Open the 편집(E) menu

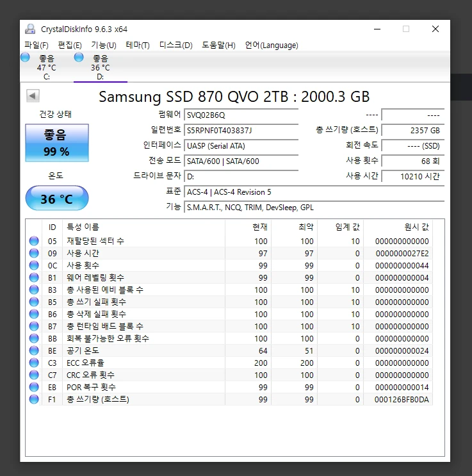[x=70, y=45]
